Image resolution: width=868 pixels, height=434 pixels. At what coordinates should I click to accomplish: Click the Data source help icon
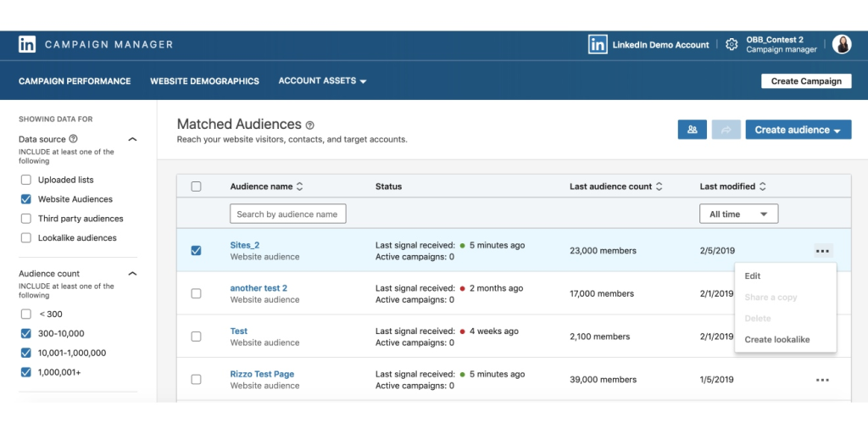(x=74, y=139)
